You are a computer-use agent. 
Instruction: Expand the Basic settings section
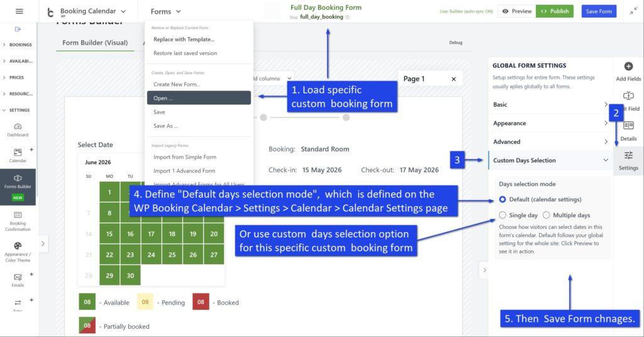pyautogui.click(x=550, y=104)
